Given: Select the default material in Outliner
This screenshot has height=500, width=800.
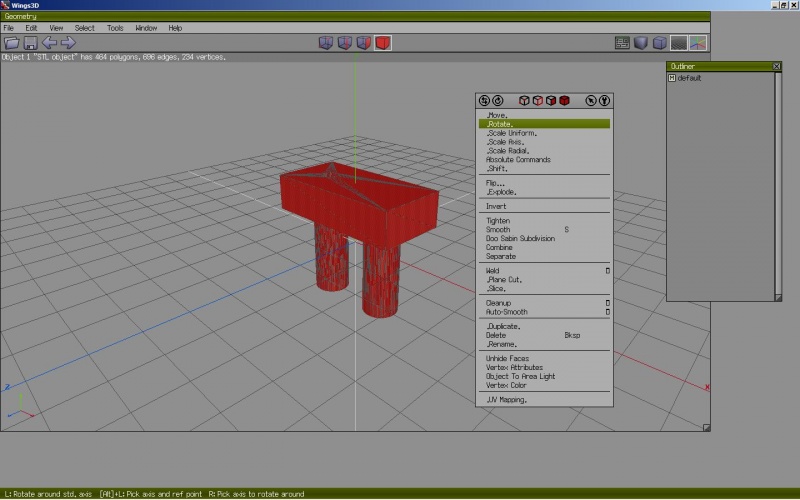Looking at the screenshot, I should (x=689, y=78).
